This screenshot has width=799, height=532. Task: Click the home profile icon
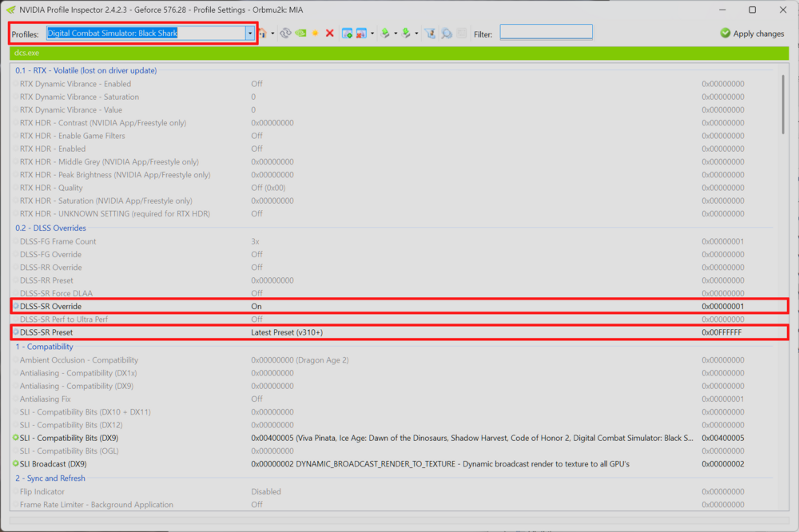point(262,34)
